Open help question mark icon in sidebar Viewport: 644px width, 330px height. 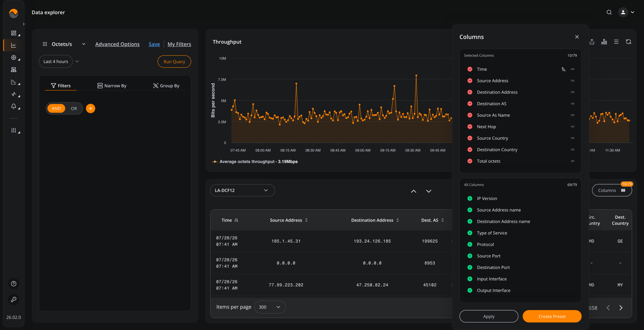pyautogui.click(x=14, y=284)
